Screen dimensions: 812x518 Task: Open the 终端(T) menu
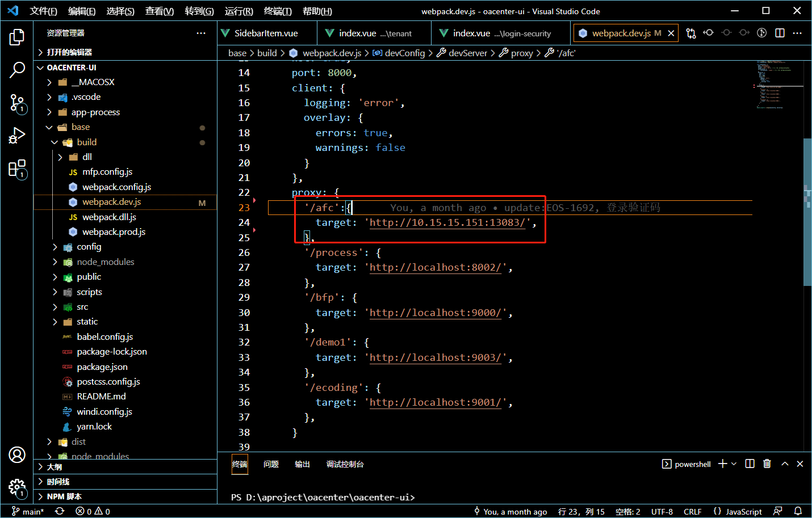(x=278, y=11)
